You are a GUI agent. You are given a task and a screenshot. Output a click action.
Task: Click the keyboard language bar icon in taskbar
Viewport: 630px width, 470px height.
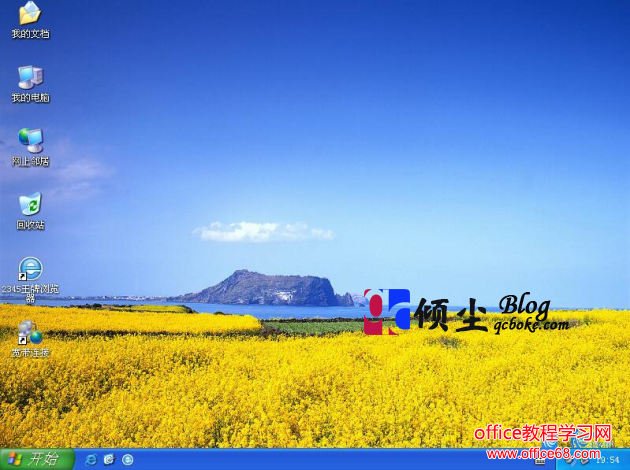540,460
